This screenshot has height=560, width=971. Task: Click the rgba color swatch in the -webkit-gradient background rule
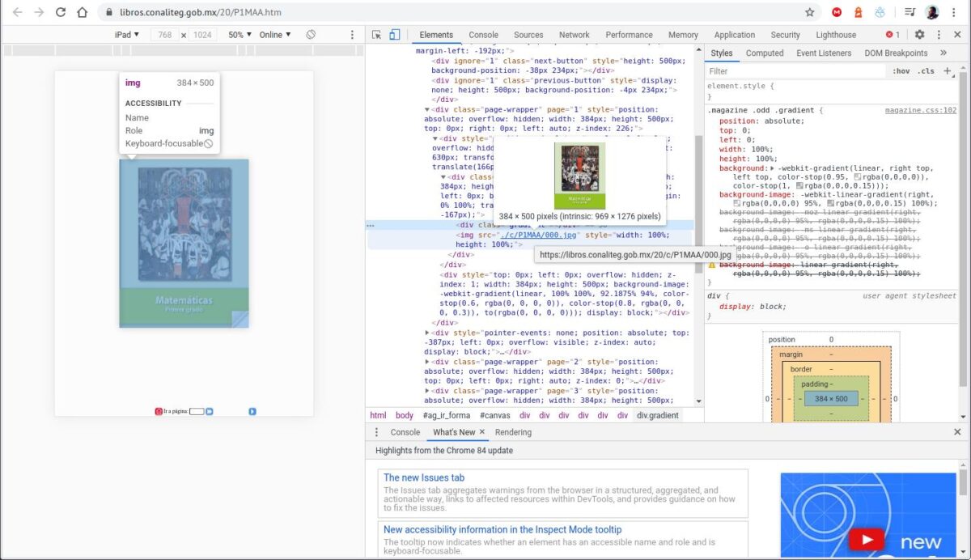(858, 176)
